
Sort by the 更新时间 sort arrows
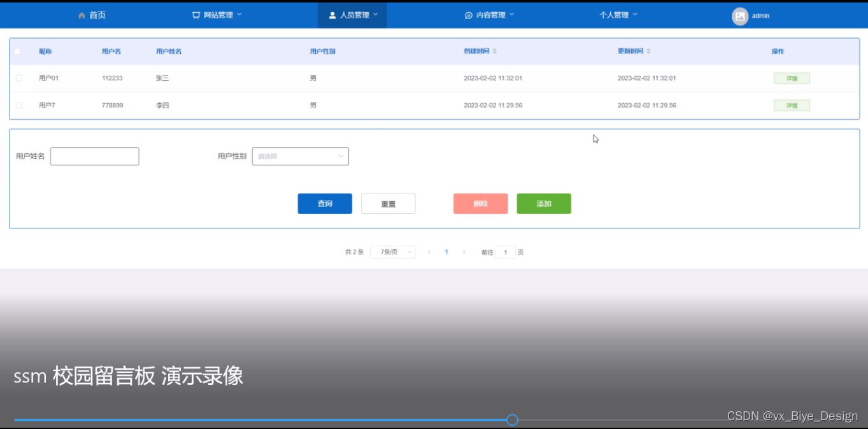click(648, 51)
